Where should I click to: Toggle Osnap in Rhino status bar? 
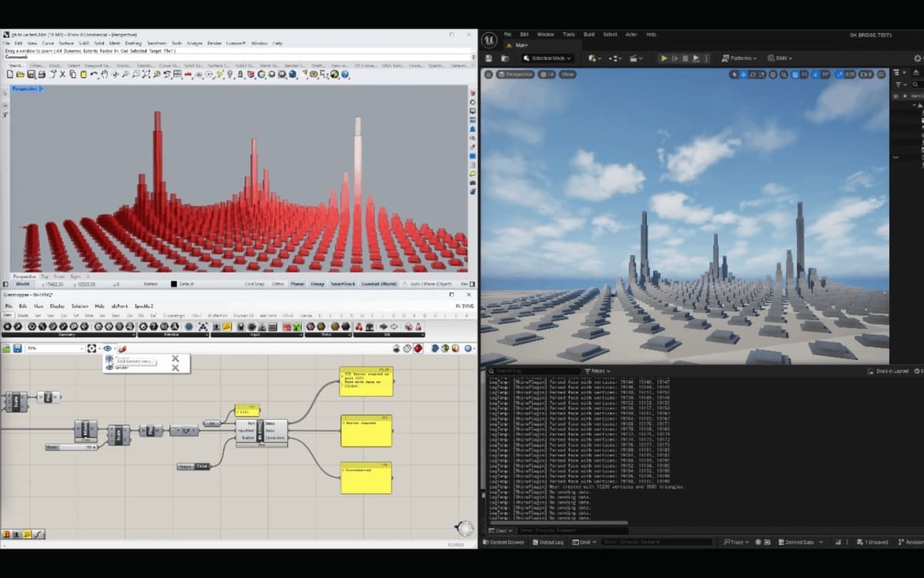[319, 284]
